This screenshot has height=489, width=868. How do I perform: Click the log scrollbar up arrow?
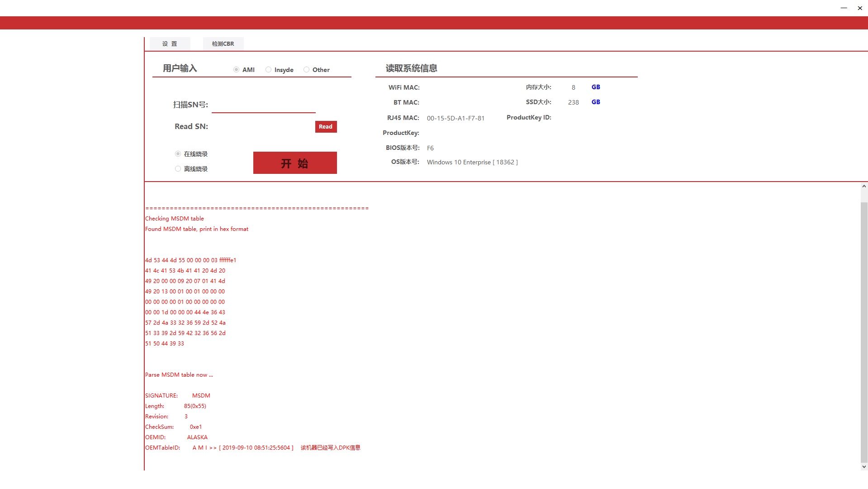pos(864,186)
